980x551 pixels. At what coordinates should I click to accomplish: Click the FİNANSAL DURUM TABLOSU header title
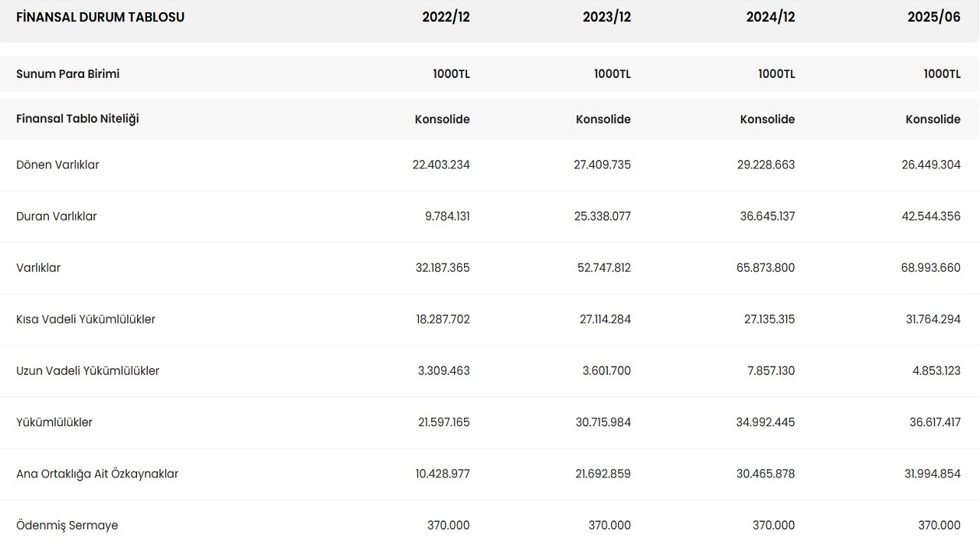pyautogui.click(x=100, y=17)
